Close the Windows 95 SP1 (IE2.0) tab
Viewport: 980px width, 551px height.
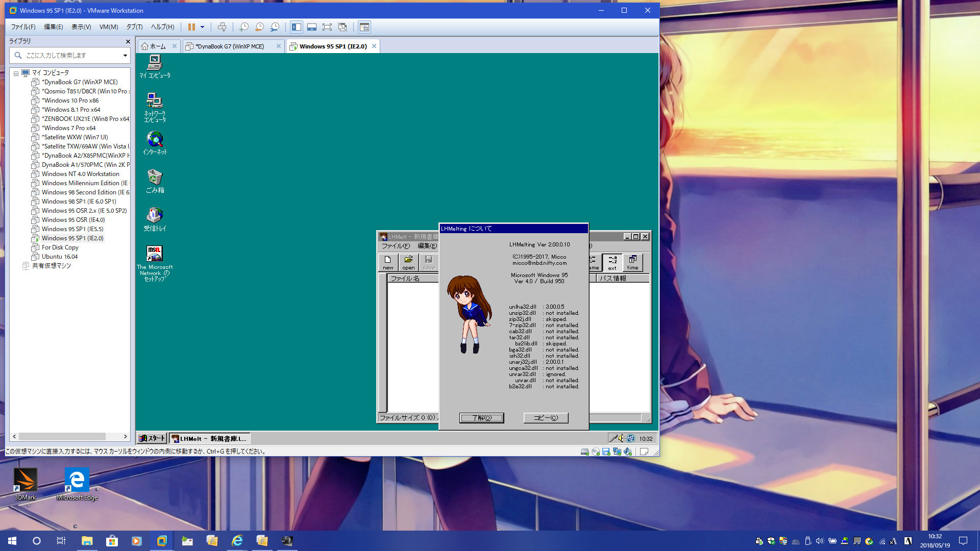[x=374, y=46]
